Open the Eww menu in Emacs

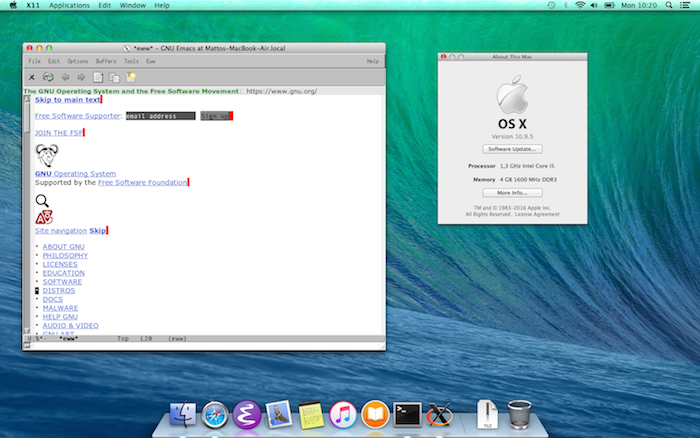pos(151,61)
